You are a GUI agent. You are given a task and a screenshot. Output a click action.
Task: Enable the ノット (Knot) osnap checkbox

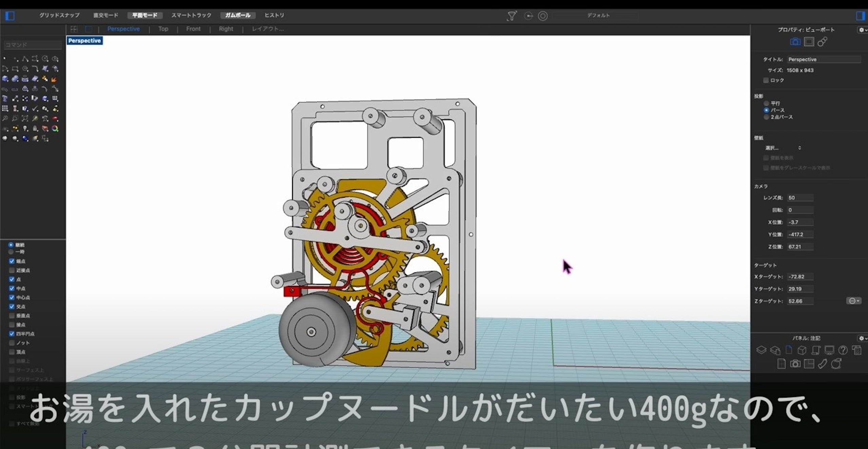pos(12,343)
